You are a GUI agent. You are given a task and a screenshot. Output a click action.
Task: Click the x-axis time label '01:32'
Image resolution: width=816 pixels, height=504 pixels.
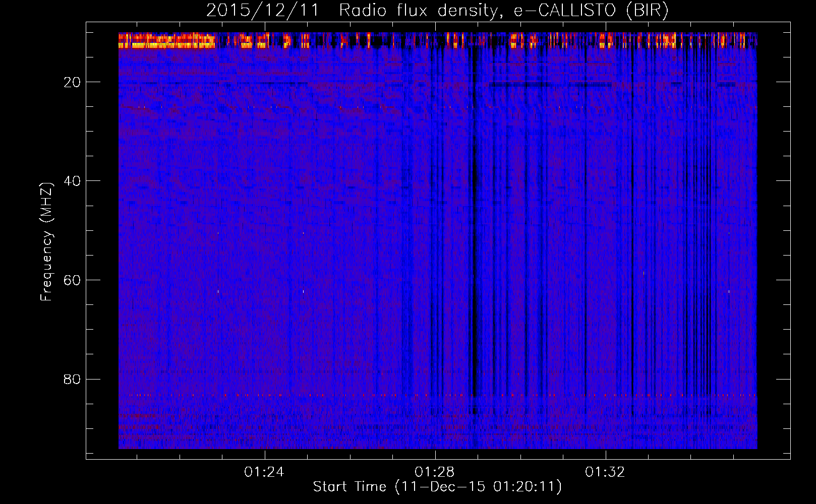click(x=605, y=472)
